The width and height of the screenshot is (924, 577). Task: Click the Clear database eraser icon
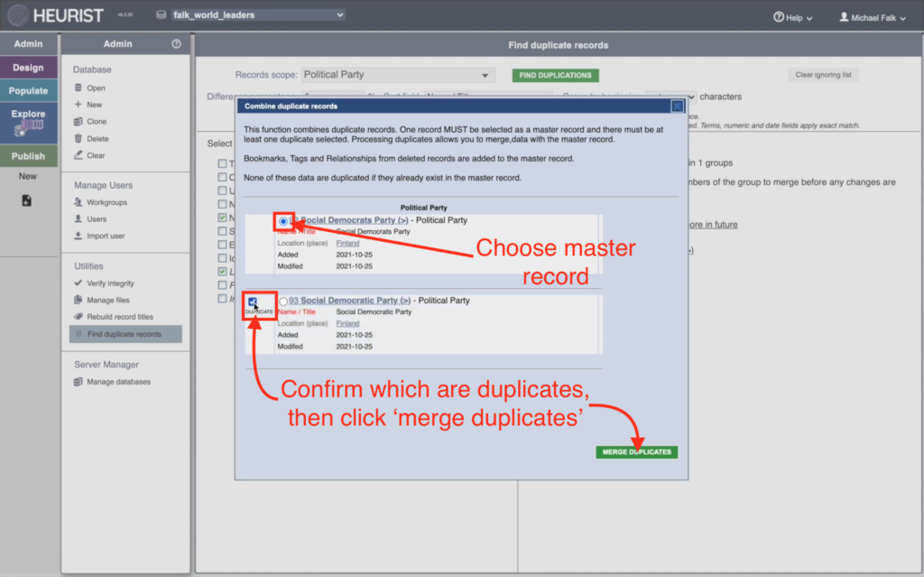coord(78,155)
